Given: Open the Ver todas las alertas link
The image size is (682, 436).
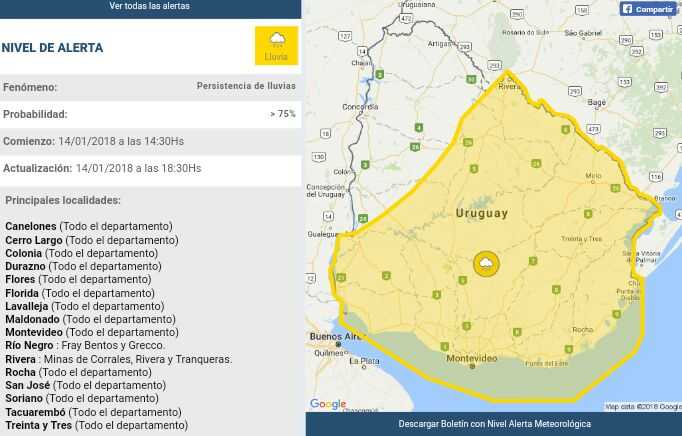Looking at the screenshot, I should [x=149, y=7].
